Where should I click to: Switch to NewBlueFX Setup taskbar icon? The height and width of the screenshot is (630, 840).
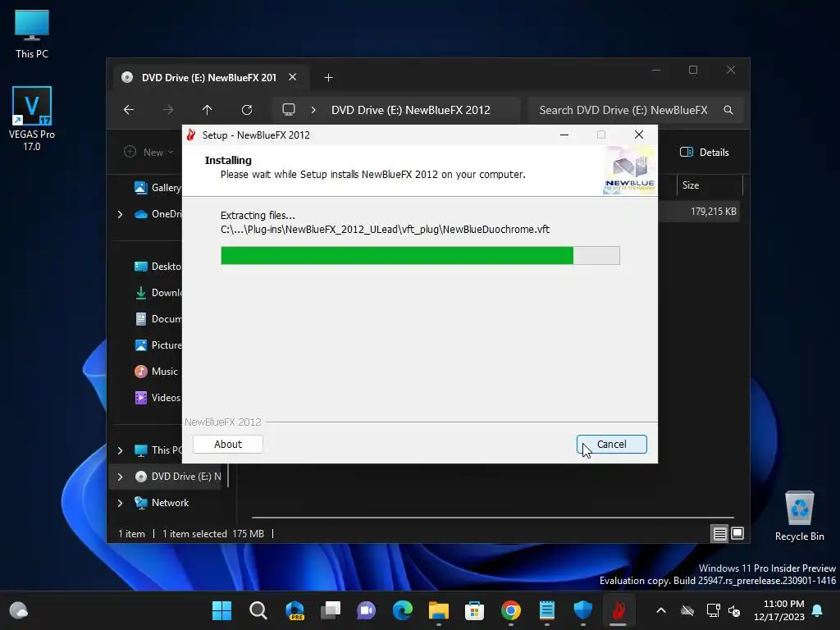point(619,610)
